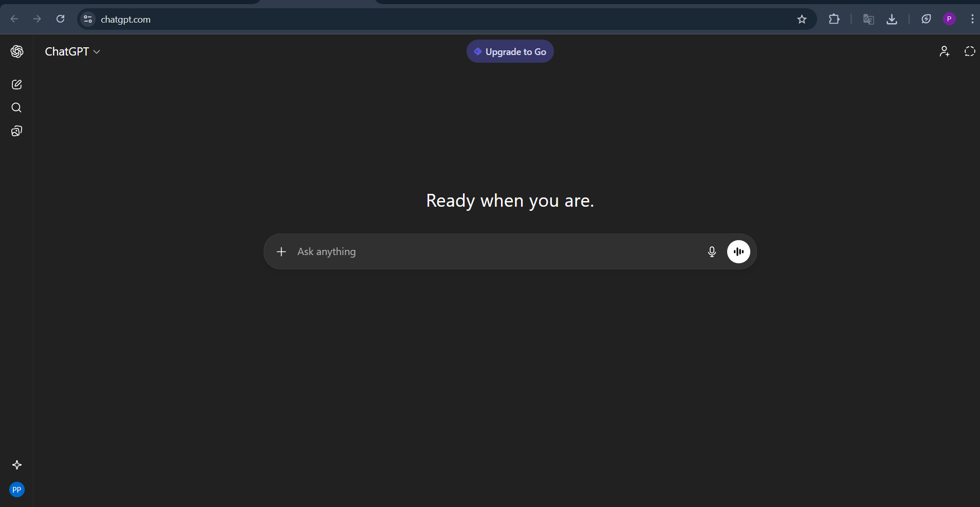Open the PP profile avatar menu
The width and height of the screenshot is (980, 507).
tap(17, 490)
